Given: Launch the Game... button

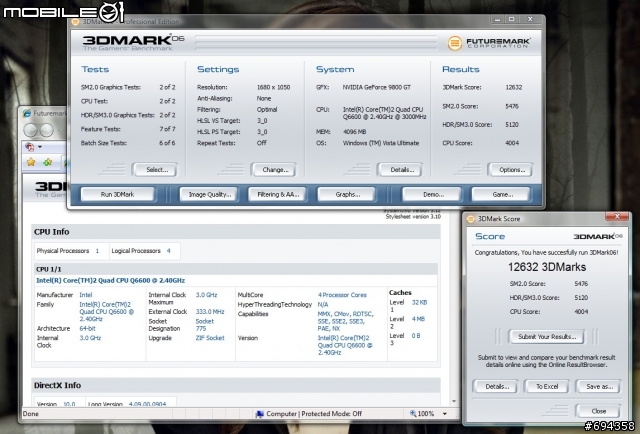Looking at the screenshot, I should (501, 194).
